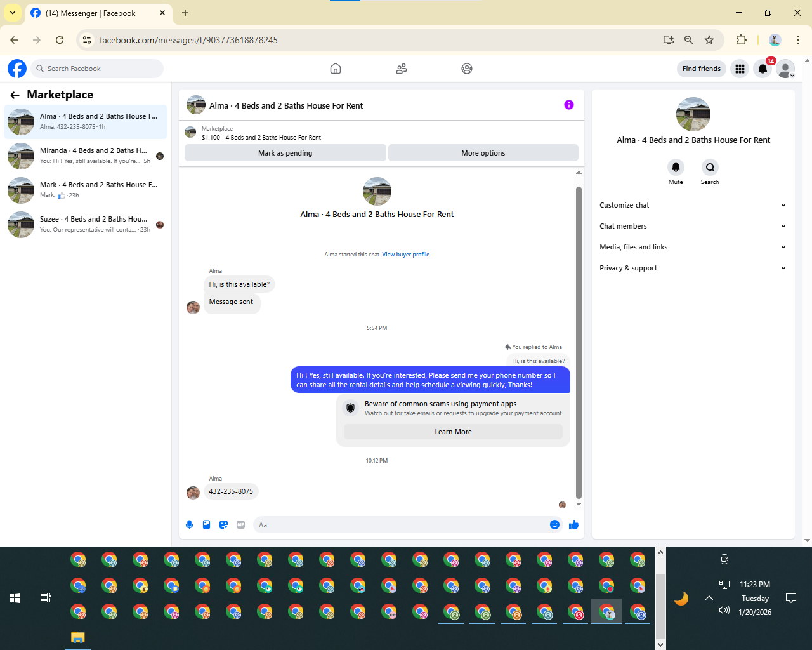Click the "Message sent" bubble
This screenshot has height=650, width=812.
tap(231, 302)
